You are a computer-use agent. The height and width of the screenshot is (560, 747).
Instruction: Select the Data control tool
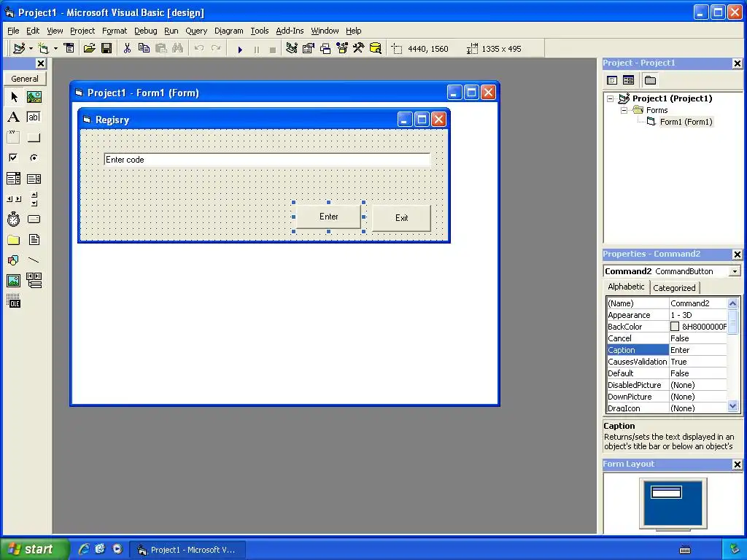click(x=34, y=281)
